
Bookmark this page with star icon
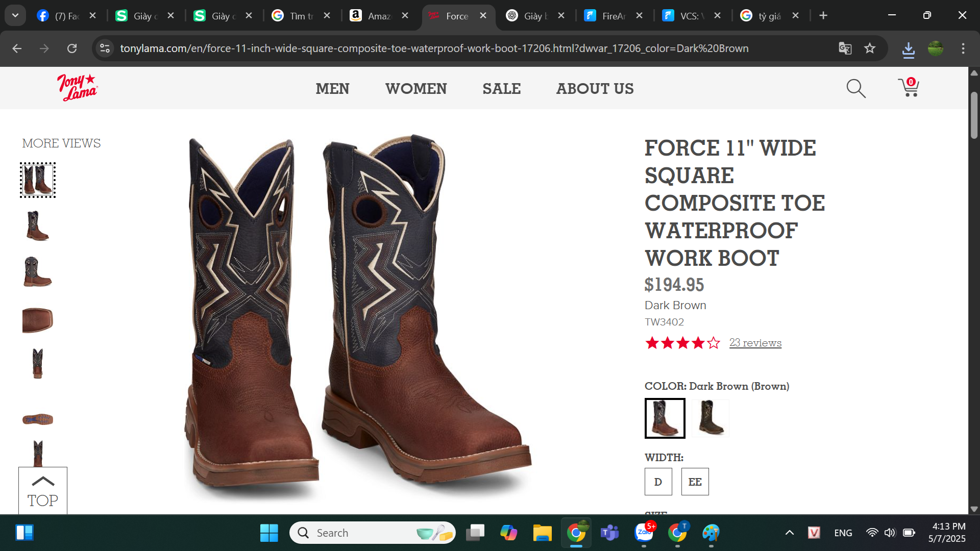click(870, 48)
